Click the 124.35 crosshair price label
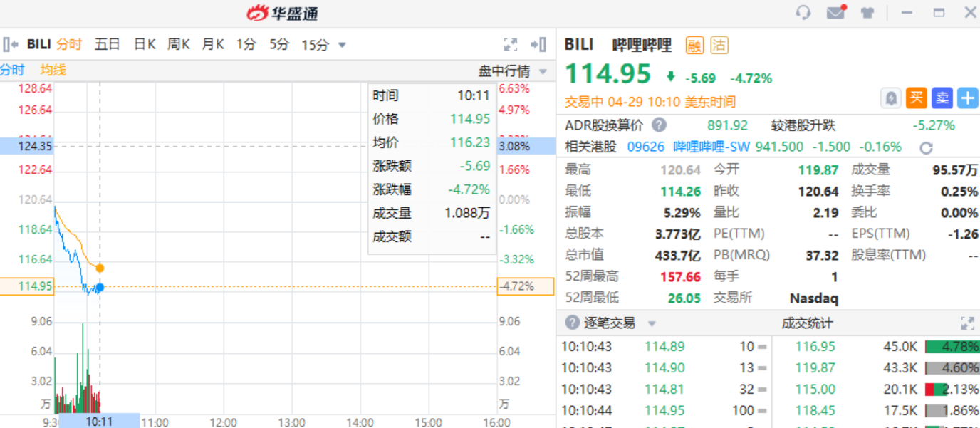 tap(27, 146)
